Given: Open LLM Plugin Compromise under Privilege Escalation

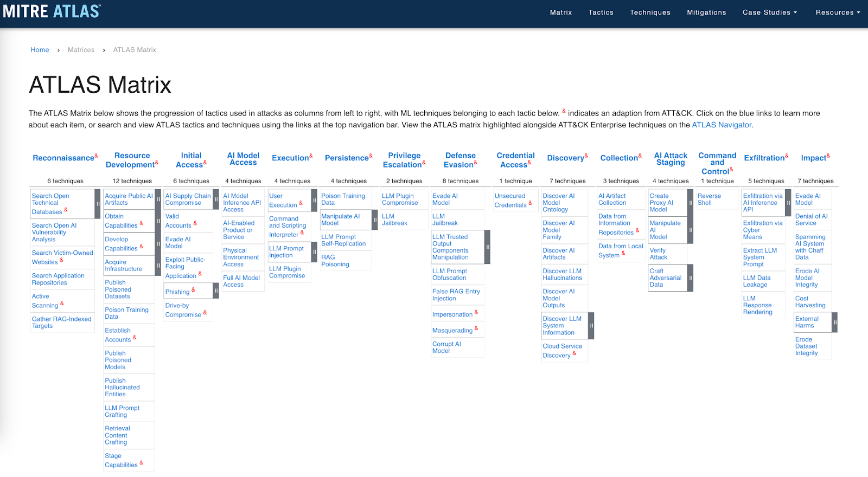Looking at the screenshot, I should (x=400, y=199).
